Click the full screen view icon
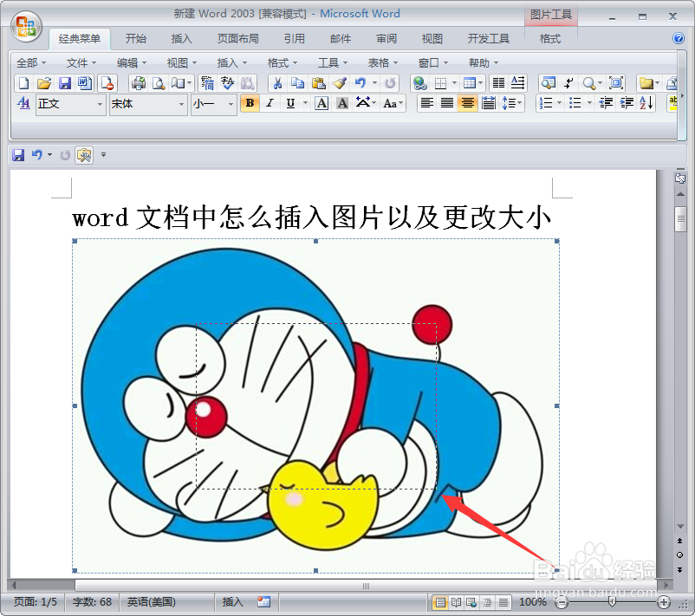 coord(616,83)
